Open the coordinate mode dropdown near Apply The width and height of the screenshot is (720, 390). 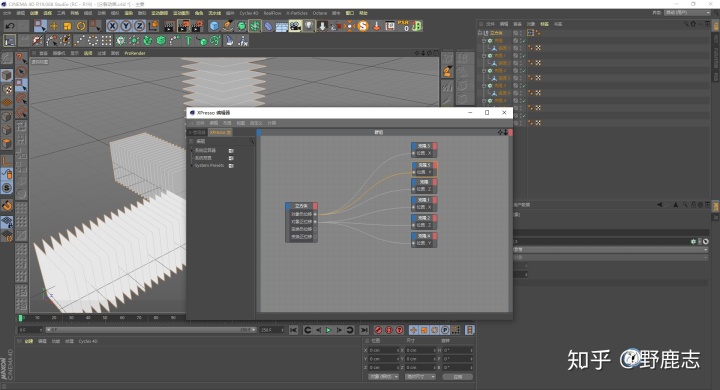[383, 377]
